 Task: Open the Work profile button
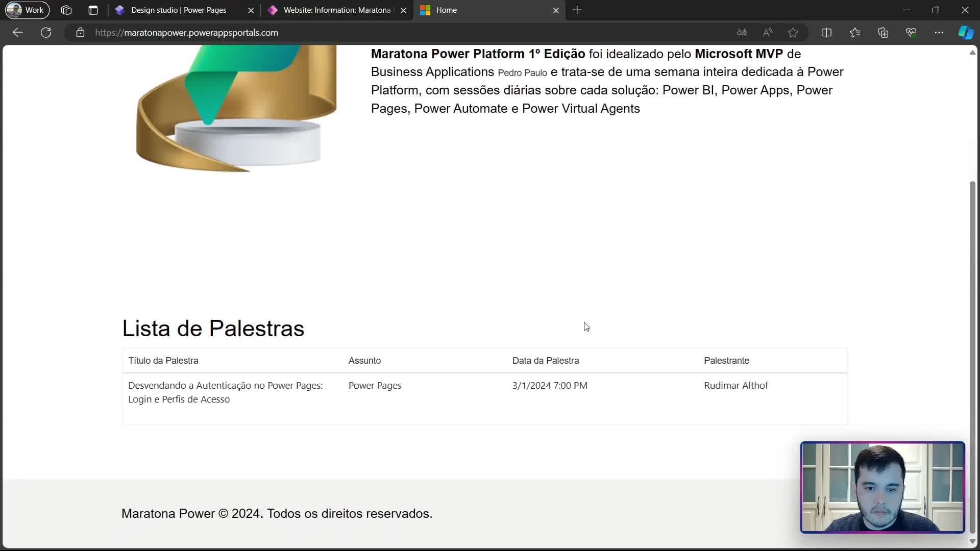click(x=27, y=10)
